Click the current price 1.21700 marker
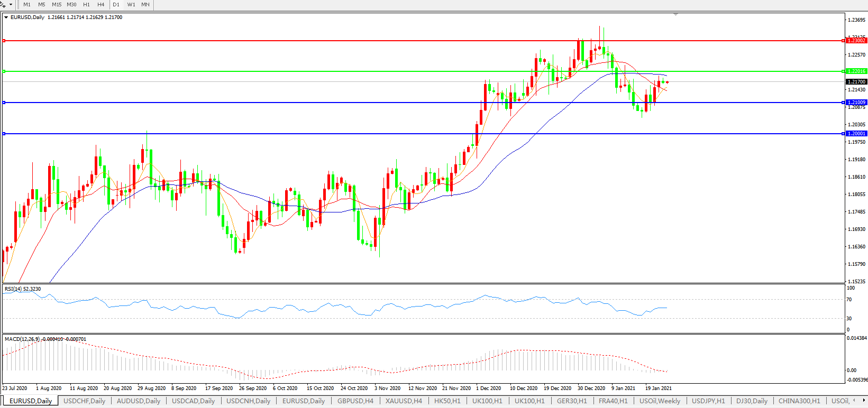This screenshot has width=868, height=408. (x=856, y=82)
